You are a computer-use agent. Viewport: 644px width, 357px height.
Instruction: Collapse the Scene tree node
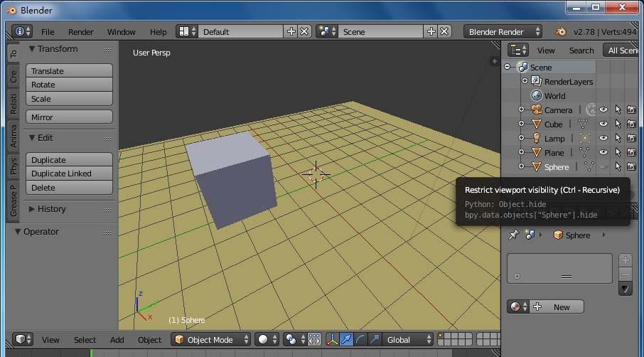(508, 67)
